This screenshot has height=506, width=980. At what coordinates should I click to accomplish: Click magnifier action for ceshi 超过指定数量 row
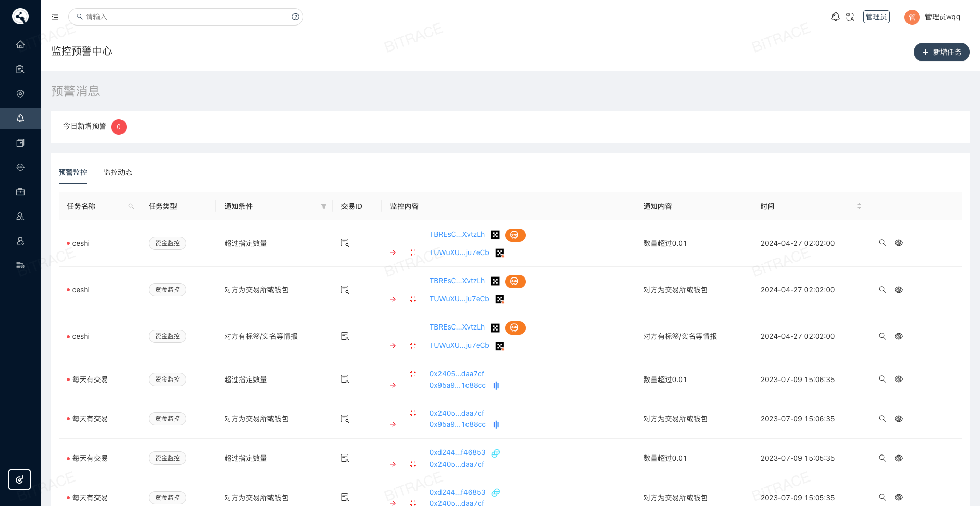point(882,243)
